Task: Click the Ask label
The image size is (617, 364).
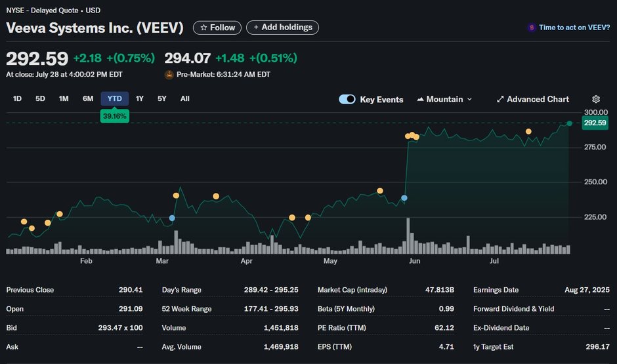Action: [12, 347]
